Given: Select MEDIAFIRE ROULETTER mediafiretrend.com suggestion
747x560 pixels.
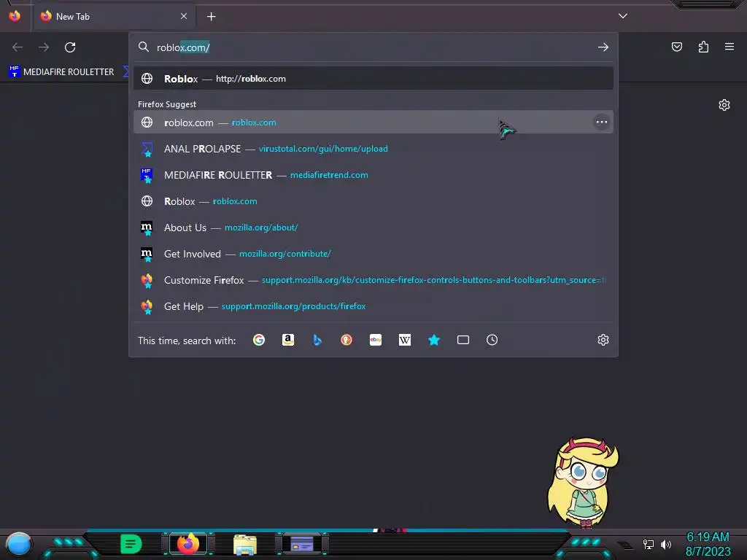Looking at the screenshot, I should coord(373,175).
